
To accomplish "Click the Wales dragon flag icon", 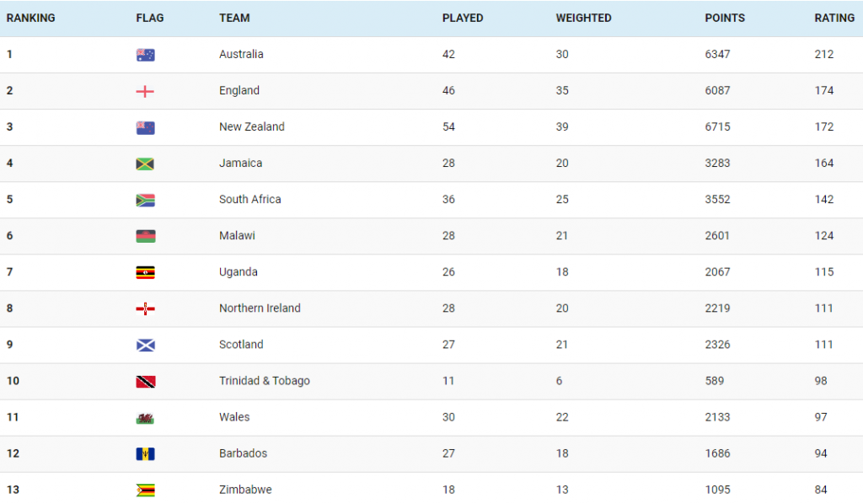I will pyautogui.click(x=145, y=417).
